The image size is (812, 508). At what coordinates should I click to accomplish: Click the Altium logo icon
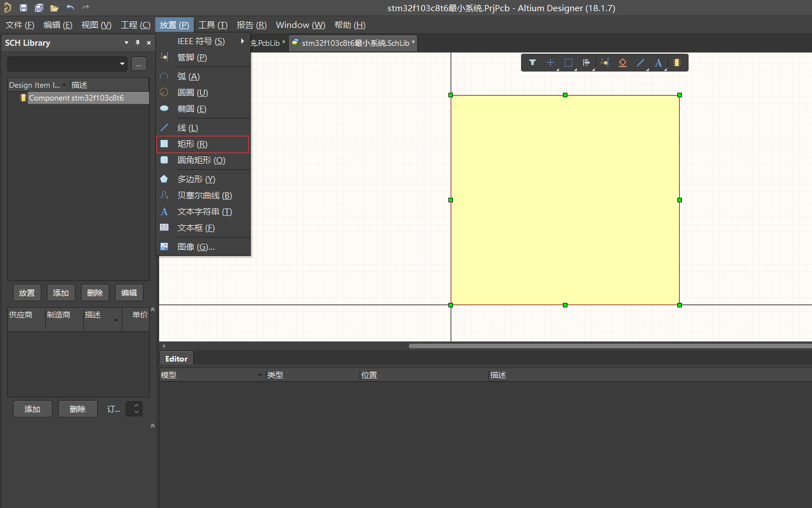click(x=7, y=8)
